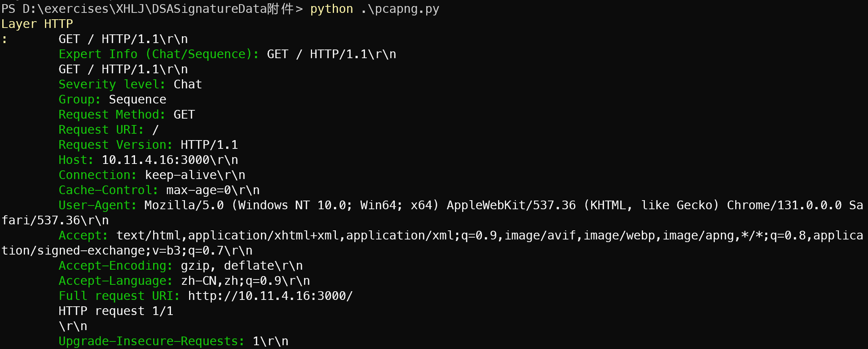Click the .\pcapng.py script argument
Viewport: 868px width, 349px height.
pyautogui.click(x=400, y=9)
